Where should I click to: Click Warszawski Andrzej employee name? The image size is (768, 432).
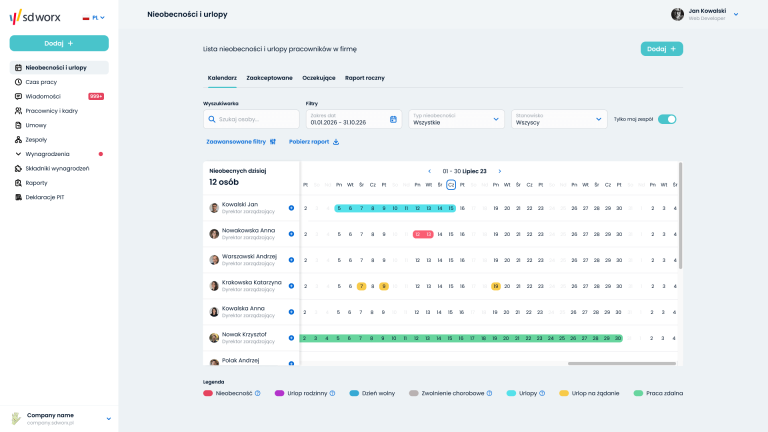(249, 256)
